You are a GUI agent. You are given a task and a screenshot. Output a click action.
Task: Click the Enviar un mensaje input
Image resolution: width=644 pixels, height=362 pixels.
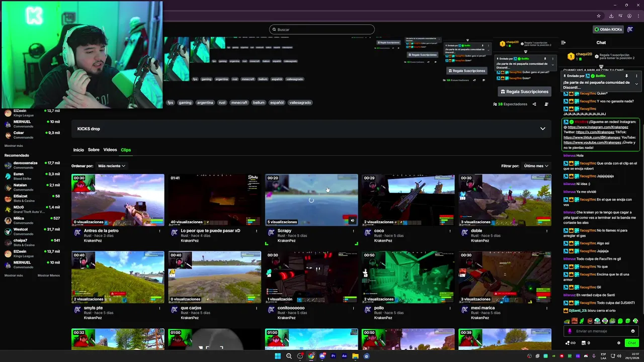(601, 331)
